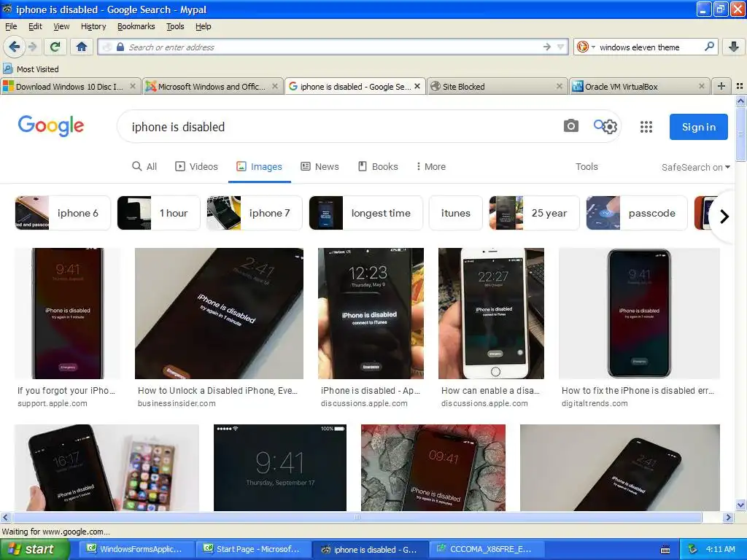Screen dimensions: 747x560
Task: Click How to Unlock a Disabled iPhone link
Action: click(x=217, y=391)
